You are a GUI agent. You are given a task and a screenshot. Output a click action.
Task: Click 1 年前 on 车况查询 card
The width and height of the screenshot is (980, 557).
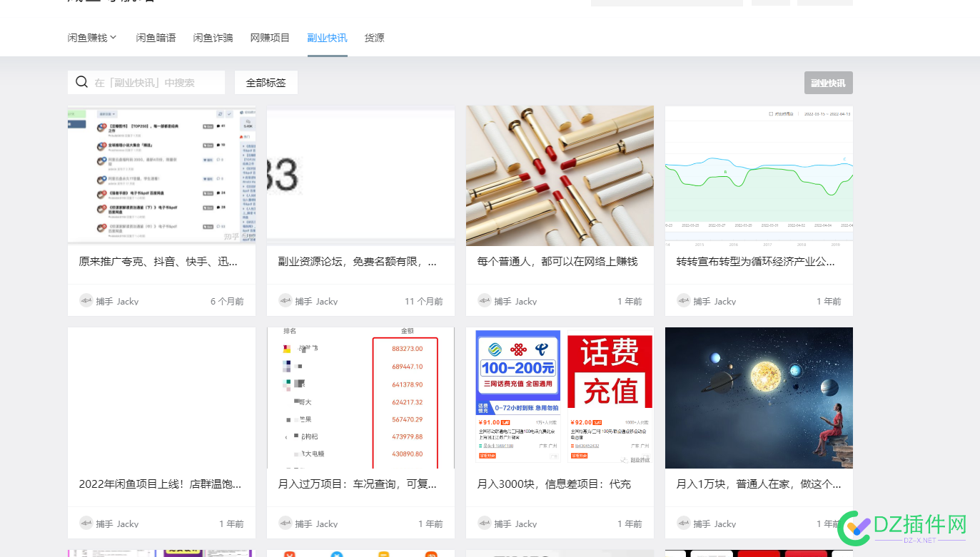tap(430, 524)
